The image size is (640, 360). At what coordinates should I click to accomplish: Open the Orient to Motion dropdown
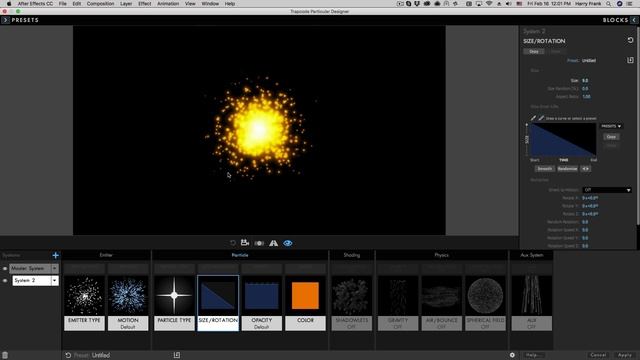pyautogui.click(x=607, y=190)
